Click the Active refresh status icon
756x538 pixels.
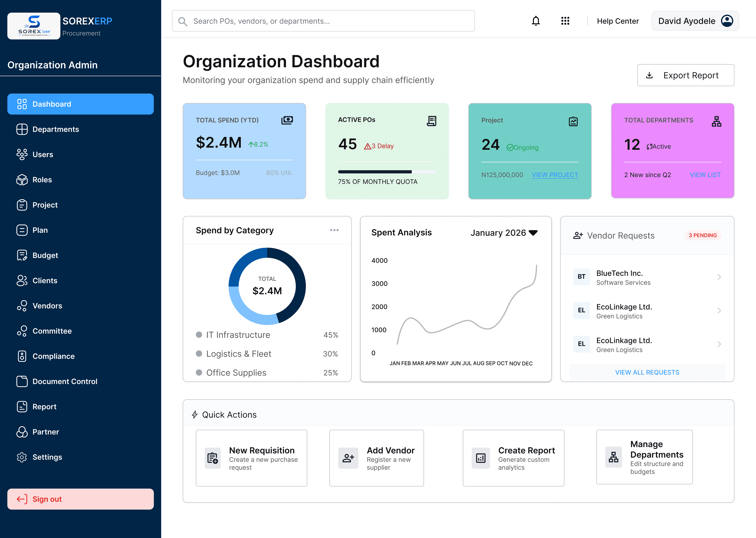[x=649, y=146]
